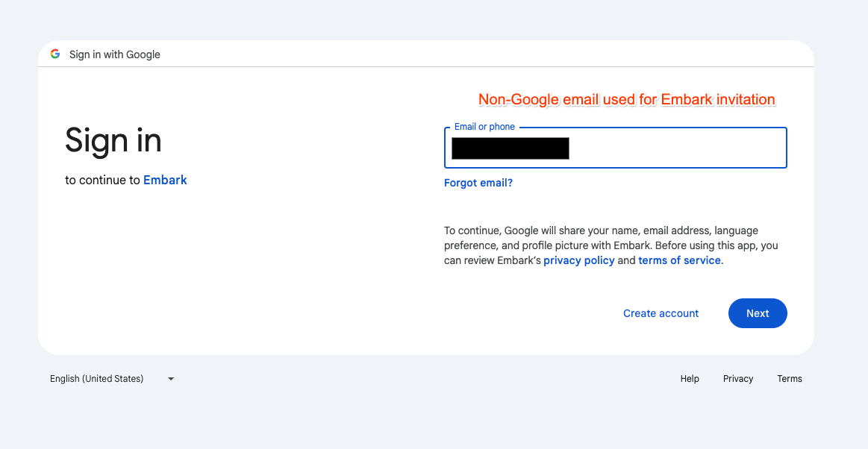This screenshot has width=868, height=449.
Task: Click the Create account button
Action: 661,313
